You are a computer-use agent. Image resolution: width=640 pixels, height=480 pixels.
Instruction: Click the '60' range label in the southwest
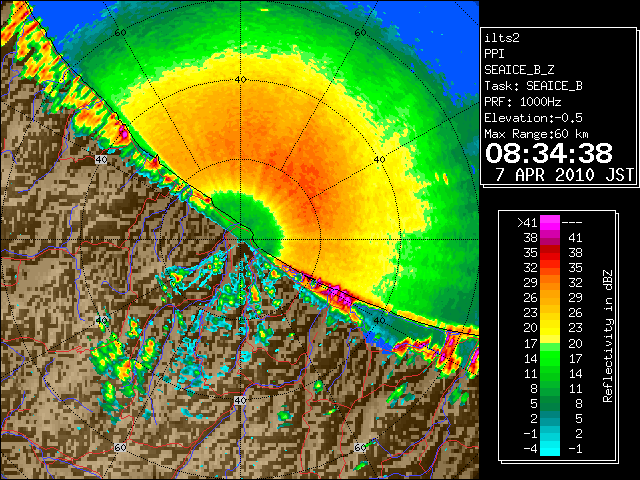[x=120, y=448]
